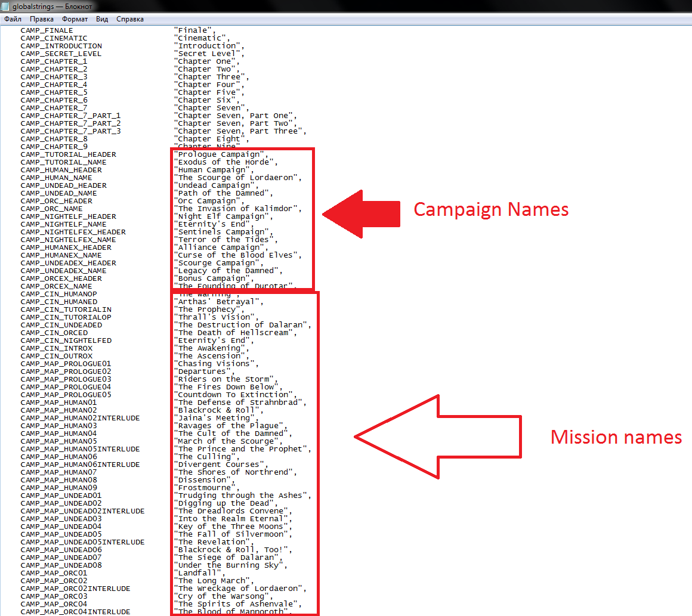Click the text CAMP_TUTORIAL_HEADER
The height and width of the screenshot is (616, 692).
tap(69, 154)
